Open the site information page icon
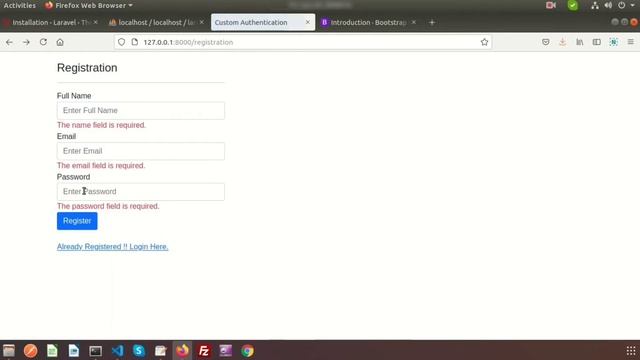The height and width of the screenshot is (360, 640). click(135, 42)
